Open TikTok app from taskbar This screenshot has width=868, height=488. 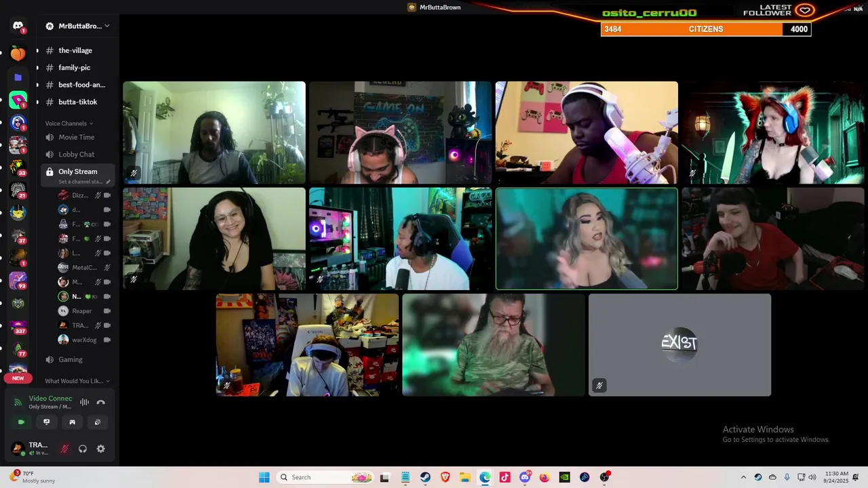point(505,477)
